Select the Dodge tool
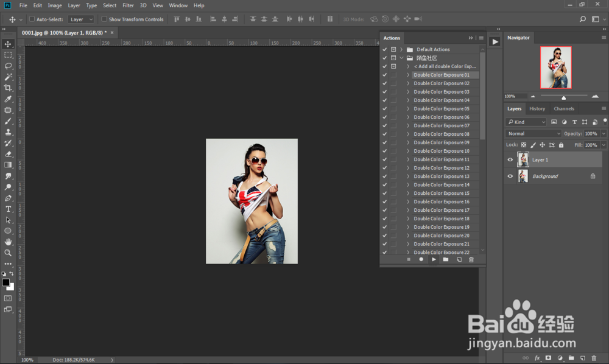This screenshot has width=609, height=364. click(8, 187)
